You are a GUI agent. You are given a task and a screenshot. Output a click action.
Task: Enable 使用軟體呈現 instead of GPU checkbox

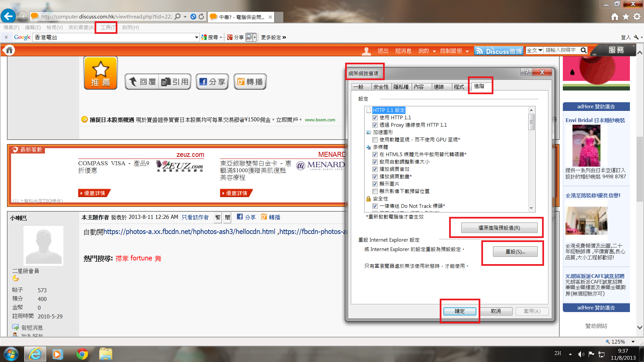tap(375, 140)
